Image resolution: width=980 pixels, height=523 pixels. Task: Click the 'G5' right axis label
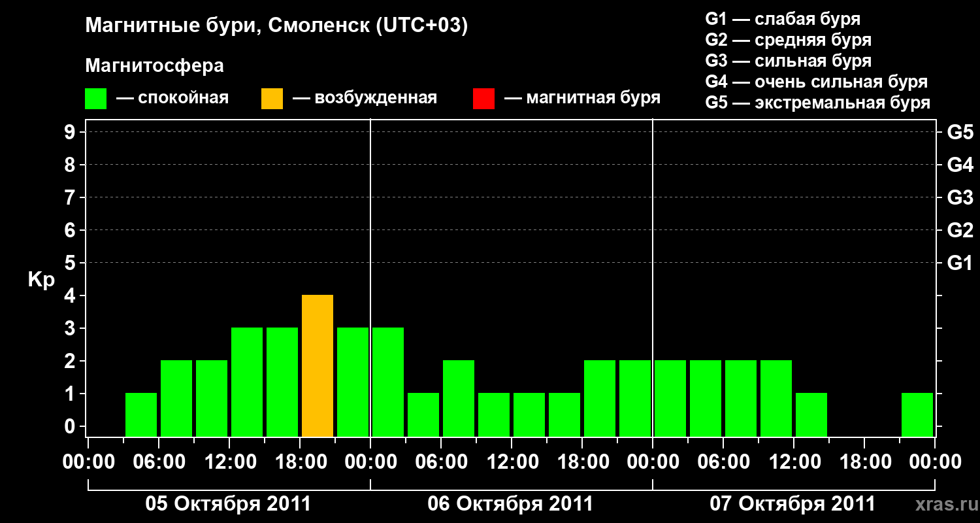coord(960,132)
